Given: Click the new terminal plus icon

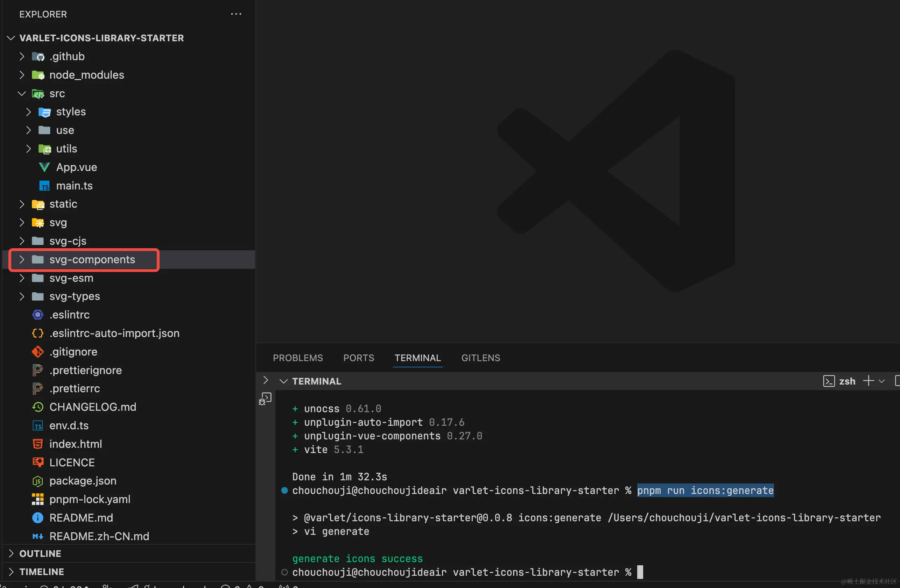Looking at the screenshot, I should [x=868, y=381].
